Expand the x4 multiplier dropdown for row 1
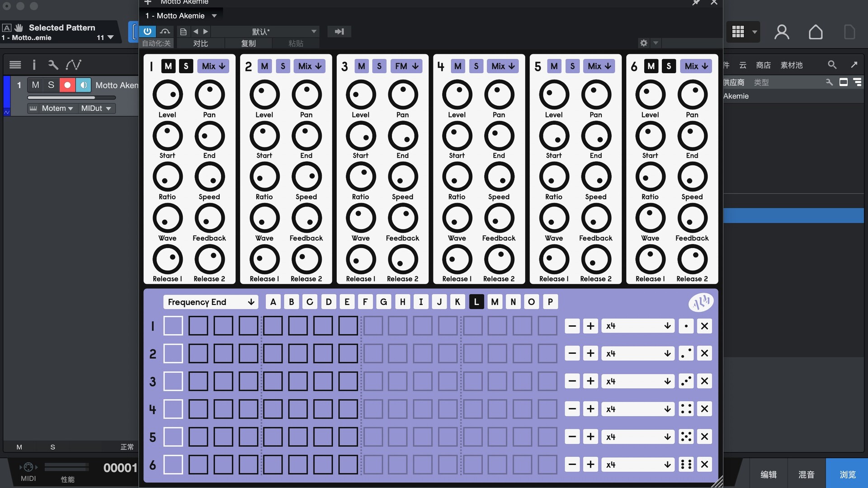The image size is (868, 488). tap(637, 326)
